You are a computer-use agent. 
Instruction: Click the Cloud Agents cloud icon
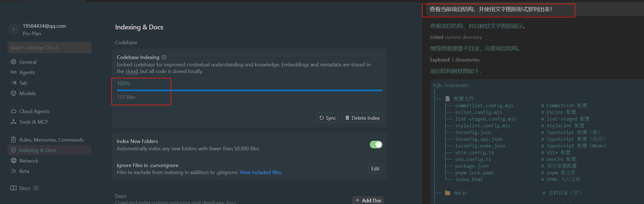click(13, 111)
